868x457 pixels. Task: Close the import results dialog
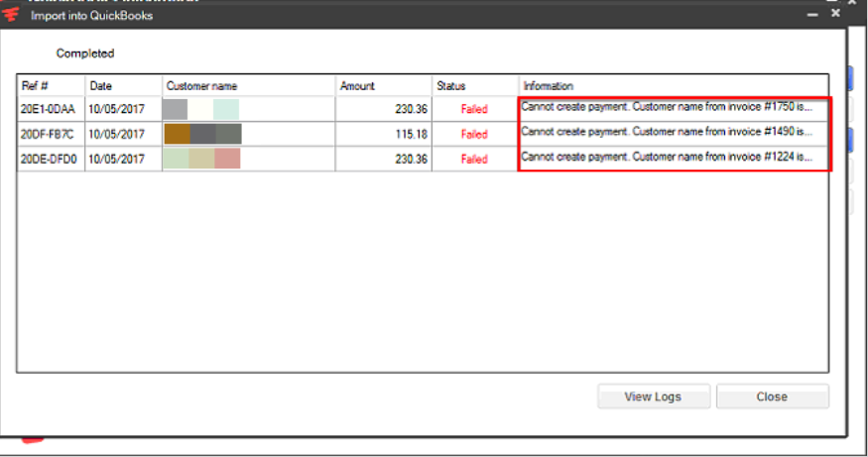point(772,397)
